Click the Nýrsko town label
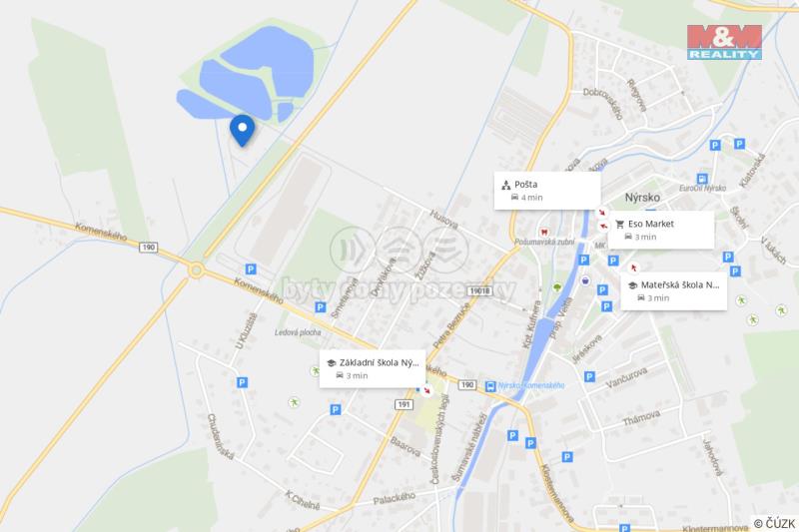Image resolution: width=799 pixels, height=532 pixels. tap(642, 198)
